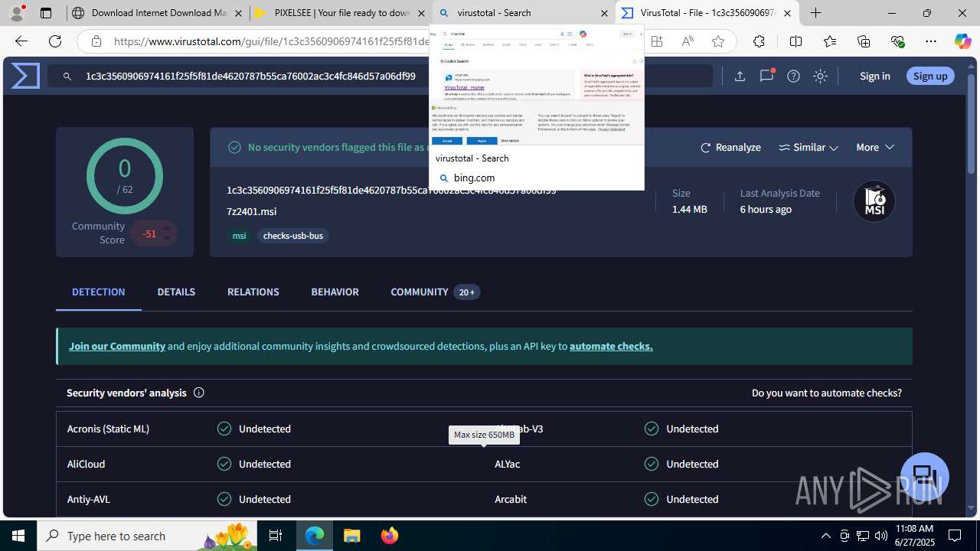Switch to Download Internet Download Manager tab
This screenshot has height=551, width=980.
coord(157,13)
